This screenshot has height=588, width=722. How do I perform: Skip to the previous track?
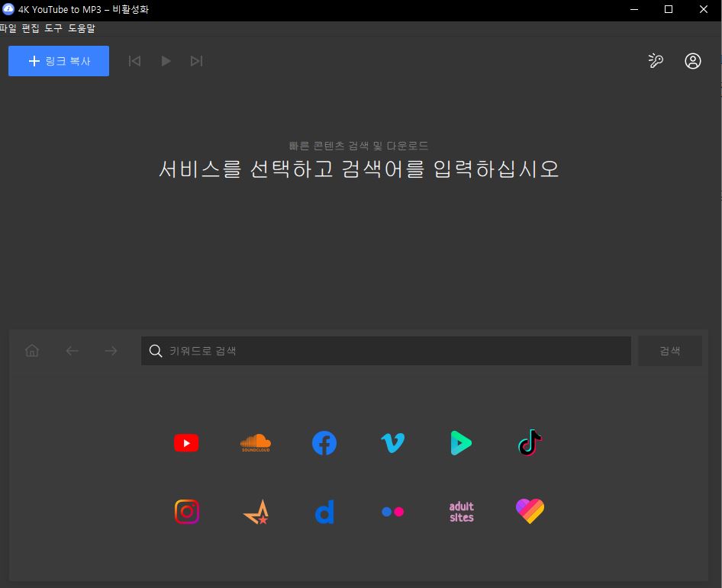point(134,61)
